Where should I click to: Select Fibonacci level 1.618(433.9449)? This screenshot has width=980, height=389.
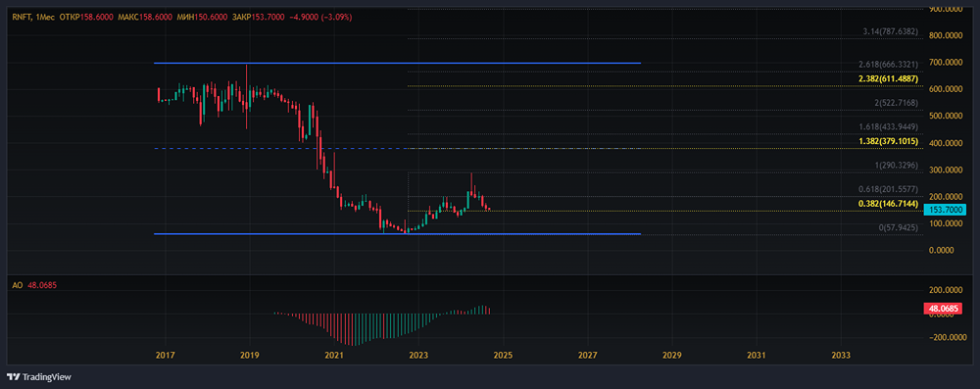coord(888,127)
